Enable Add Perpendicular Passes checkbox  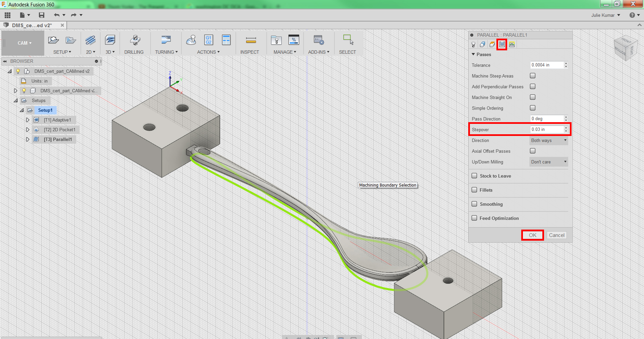[x=533, y=87]
